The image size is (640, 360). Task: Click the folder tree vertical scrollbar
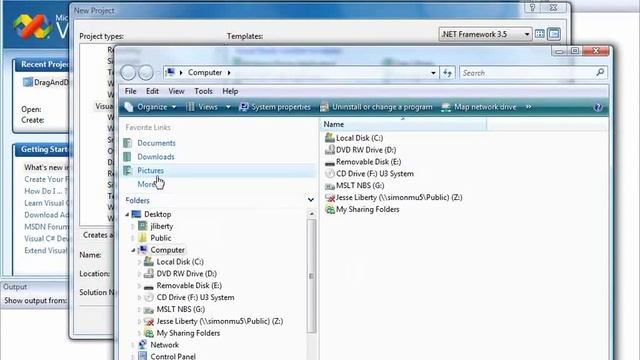point(311,276)
